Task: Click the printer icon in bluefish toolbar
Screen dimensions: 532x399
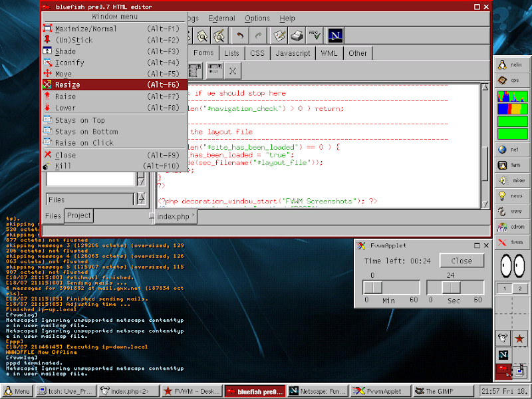Action: point(297,35)
